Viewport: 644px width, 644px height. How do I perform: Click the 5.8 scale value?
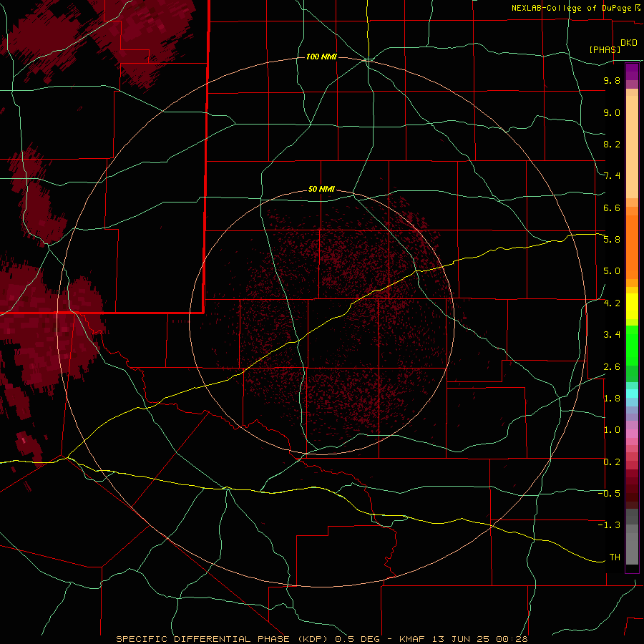[612, 240]
